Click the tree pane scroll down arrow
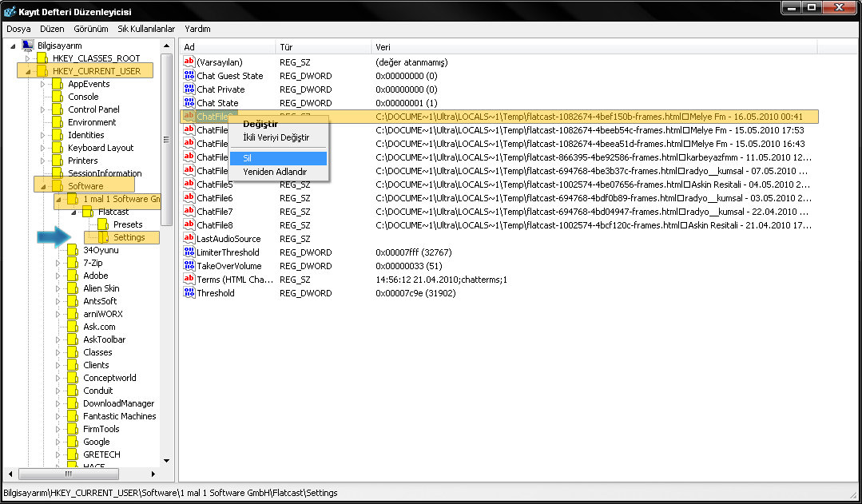862x504 pixels. (166, 461)
